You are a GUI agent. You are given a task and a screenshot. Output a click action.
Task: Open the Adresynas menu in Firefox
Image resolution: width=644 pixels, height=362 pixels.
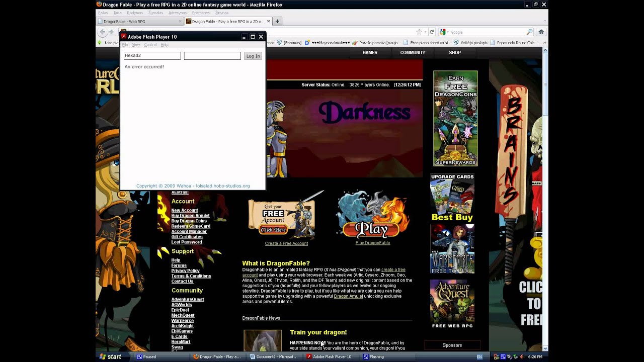click(178, 13)
